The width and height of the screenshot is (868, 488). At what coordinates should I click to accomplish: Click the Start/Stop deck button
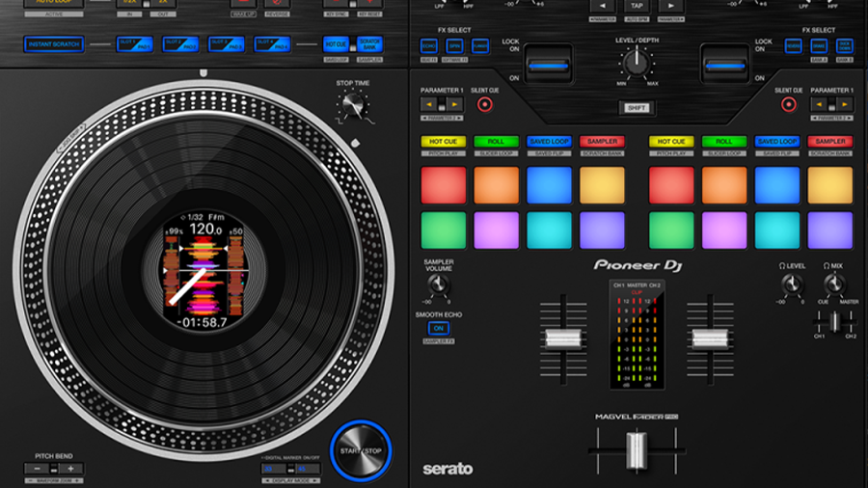click(361, 451)
